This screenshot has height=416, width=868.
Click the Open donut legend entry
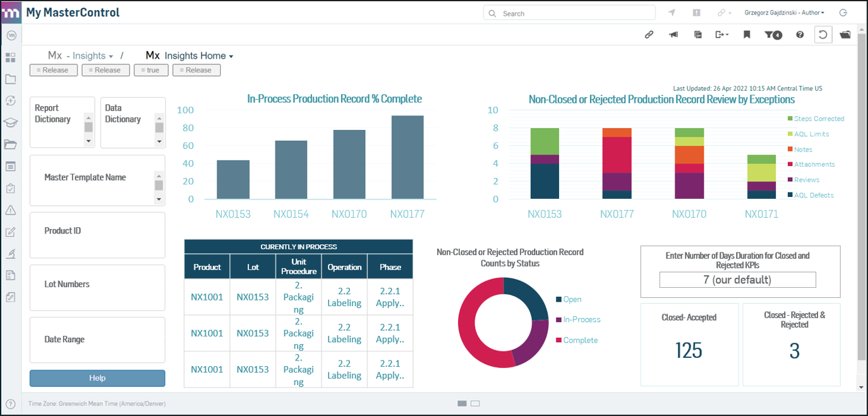(x=569, y=299)
